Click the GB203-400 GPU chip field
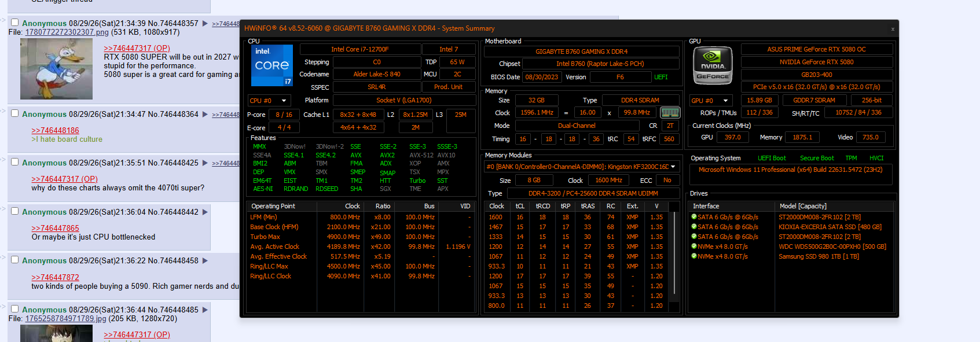 click(x=817, y=75)
